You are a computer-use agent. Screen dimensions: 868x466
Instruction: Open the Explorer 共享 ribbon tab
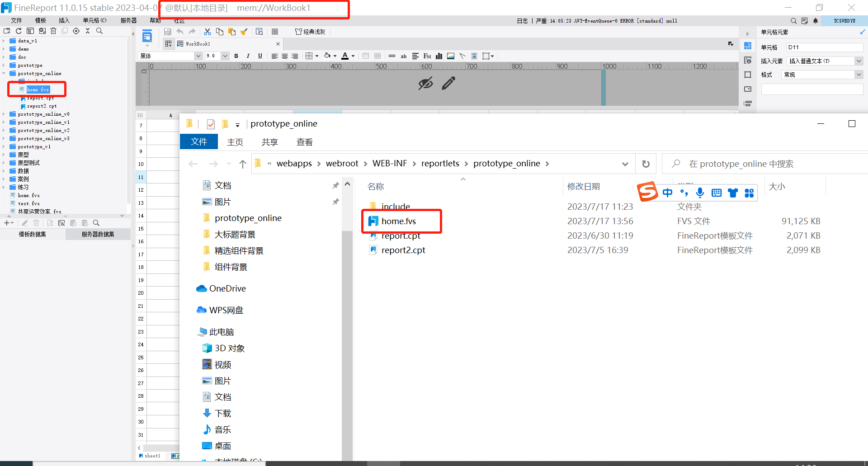pyautogui.click(x=269, y=142)
